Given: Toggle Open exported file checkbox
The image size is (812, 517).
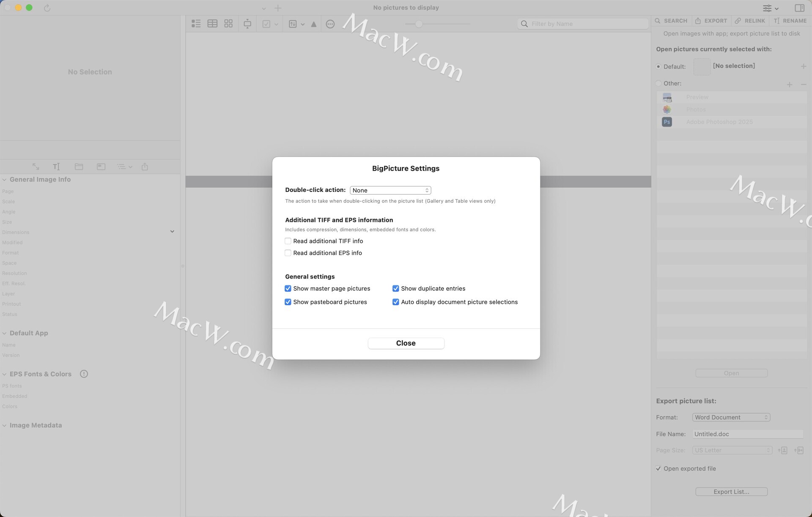Looking at the screenshot, I should tap(658, 468).
